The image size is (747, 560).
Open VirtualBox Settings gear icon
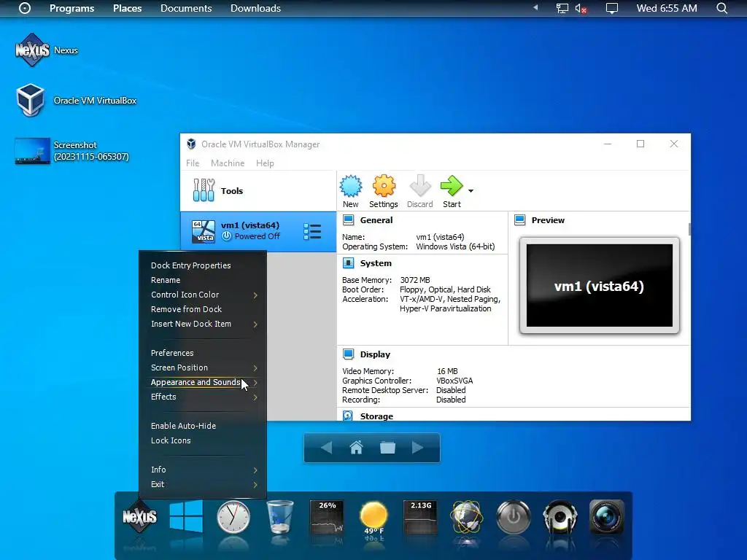tap(384, 186)
